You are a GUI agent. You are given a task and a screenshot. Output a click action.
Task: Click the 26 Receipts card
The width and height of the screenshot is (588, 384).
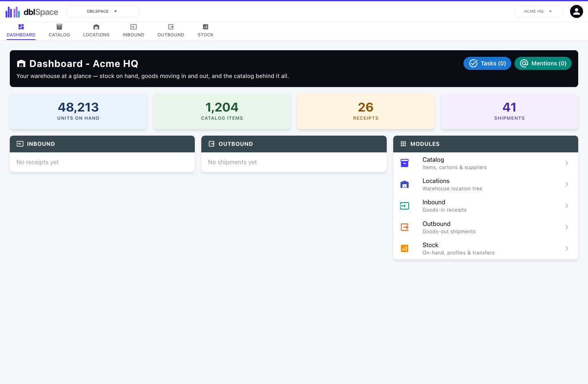366,112
